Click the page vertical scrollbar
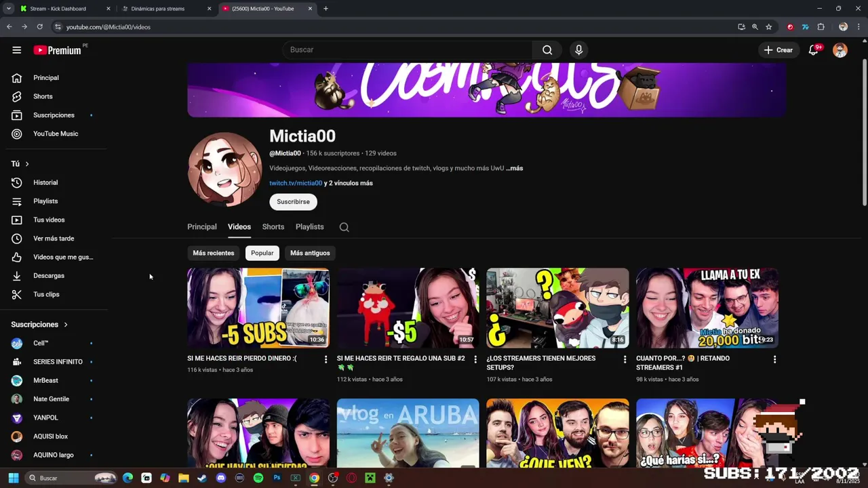This screenshot has height=488, width=868. pos(864,132)
